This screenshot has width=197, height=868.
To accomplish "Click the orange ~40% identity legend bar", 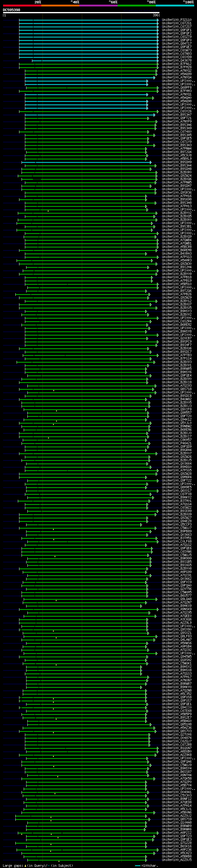I will pos(60,6).
